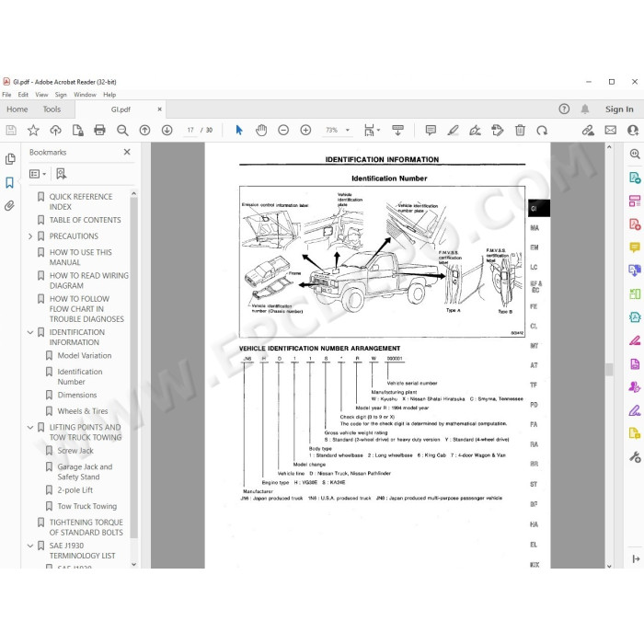Click add new bookmark icon

[62, 174]
